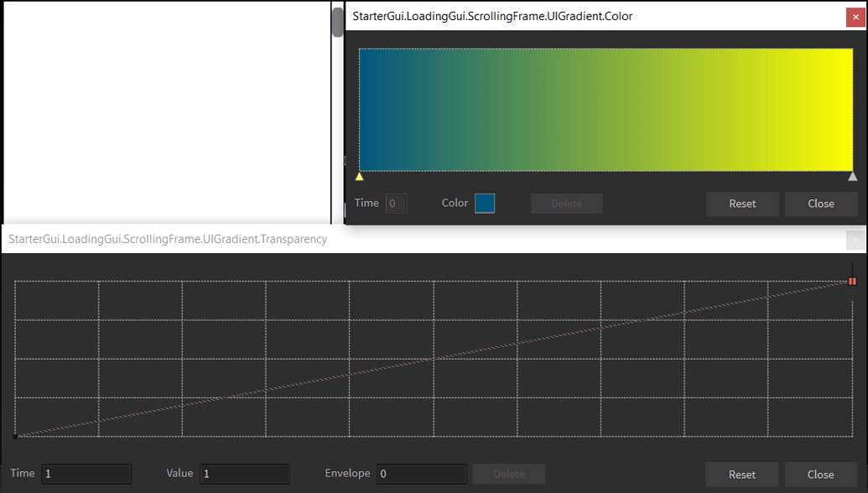Click the Envelope field in the Transparency editor
Viewport: 868px width, 493px height.
point(421,474)
